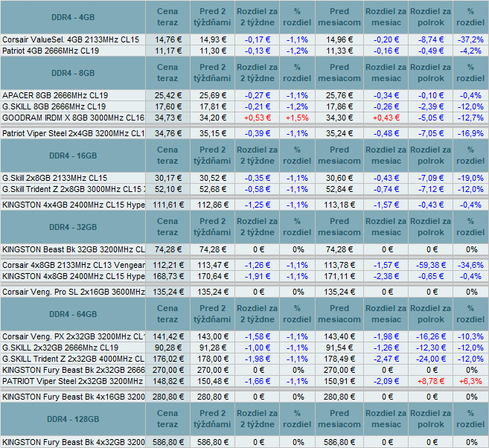Select the 168,73 € current price cell
The width and height of the screenshot is (489, 448).
pos(167,277)
